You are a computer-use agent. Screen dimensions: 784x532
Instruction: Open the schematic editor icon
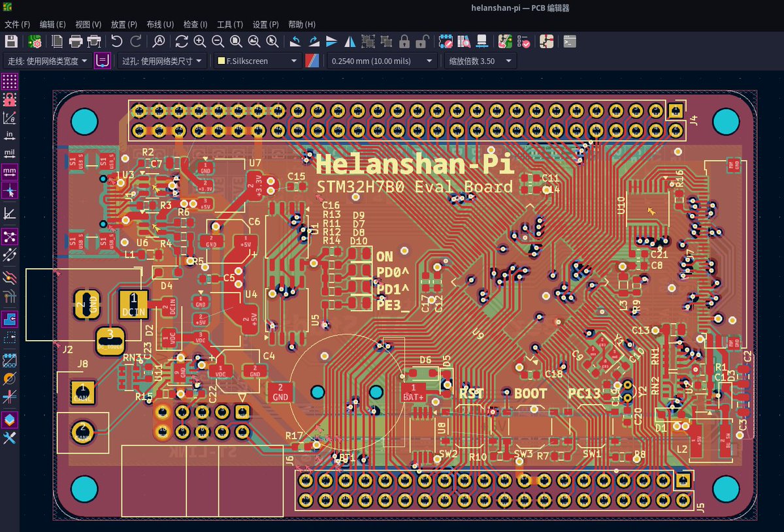pyautogui.click(x=547, y=42)
